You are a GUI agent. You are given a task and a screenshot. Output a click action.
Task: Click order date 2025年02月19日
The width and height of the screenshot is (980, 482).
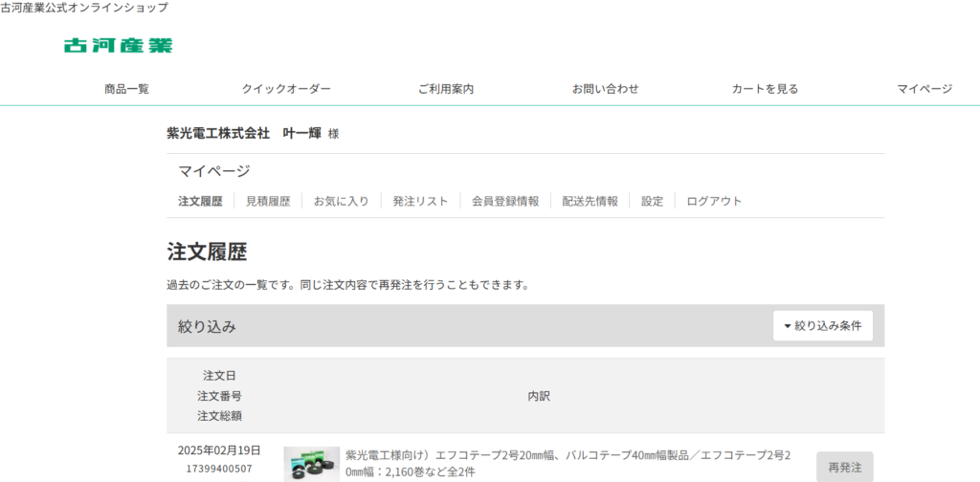click(219, 450)
